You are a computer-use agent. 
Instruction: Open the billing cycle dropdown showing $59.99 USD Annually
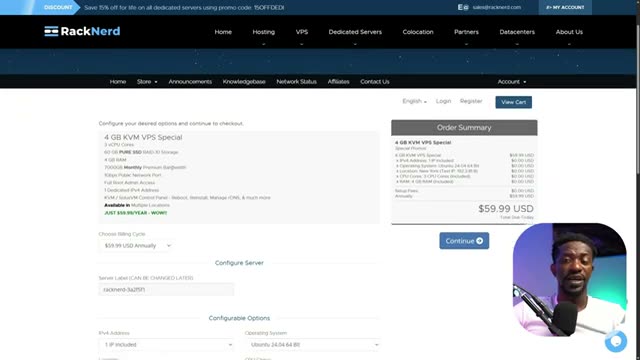coord(136,246)
